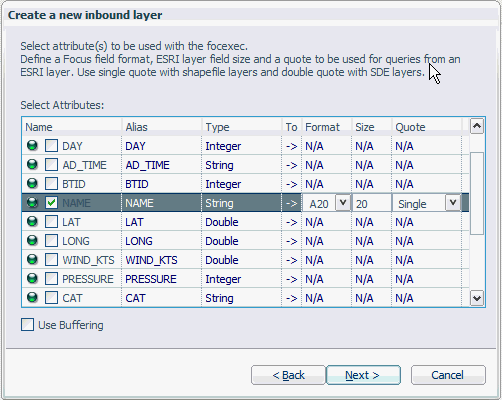Click the green icon in WIND_KTS row
502x400 pixels.
(32, 260)
